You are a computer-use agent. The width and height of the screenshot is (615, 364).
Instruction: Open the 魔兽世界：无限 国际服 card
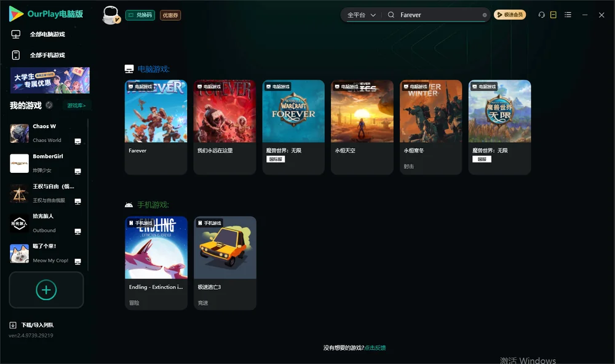coord(293,127)
